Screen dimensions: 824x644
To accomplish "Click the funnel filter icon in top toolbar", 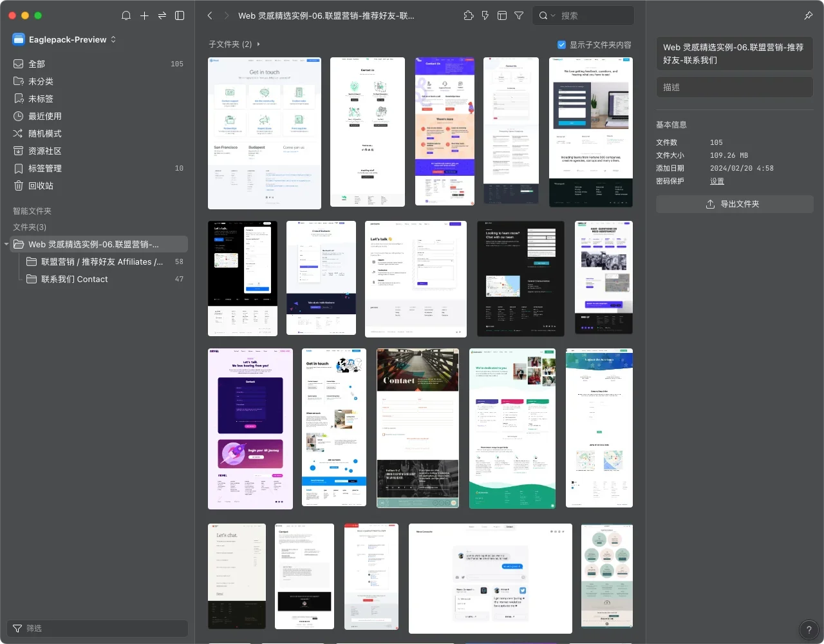I will (x=519, y=15).
